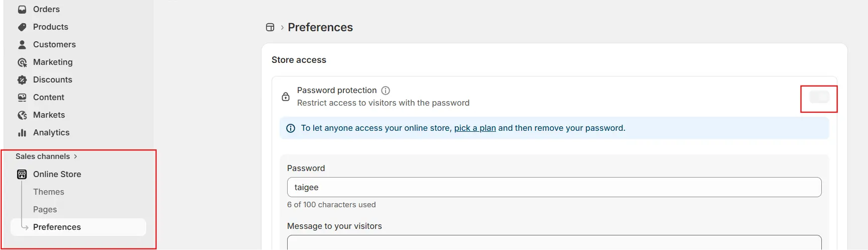Click store icon in Preferences breadcrumb
Screen dimensions: 868x250
(x=270, y=27)
